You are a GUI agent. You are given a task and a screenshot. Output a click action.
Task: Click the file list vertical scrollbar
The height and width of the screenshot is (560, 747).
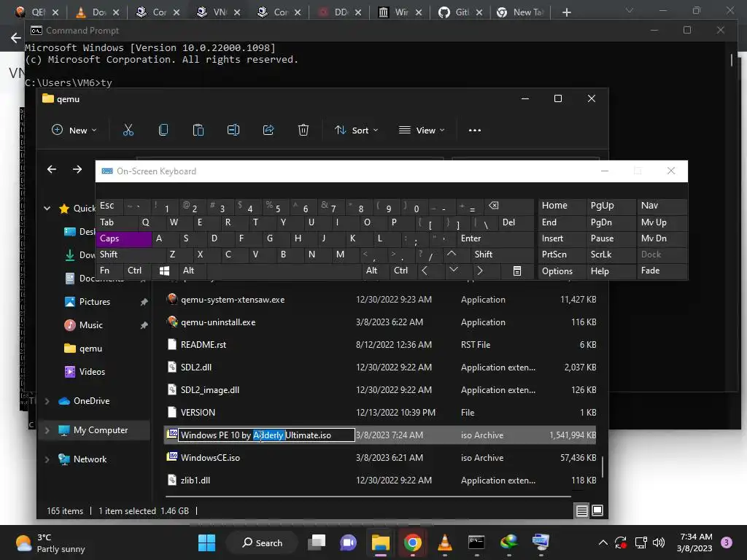603,467
